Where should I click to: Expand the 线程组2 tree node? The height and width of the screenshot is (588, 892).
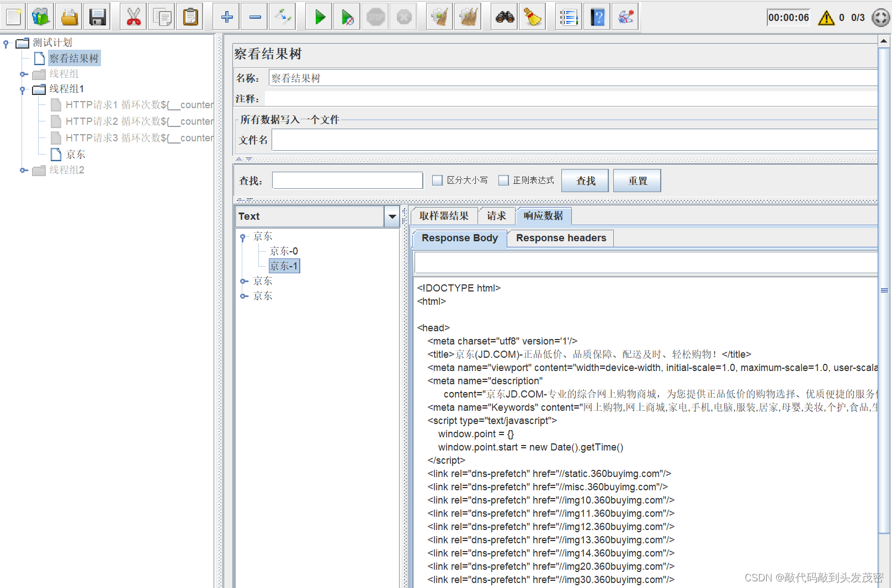(x=23, y=170)
